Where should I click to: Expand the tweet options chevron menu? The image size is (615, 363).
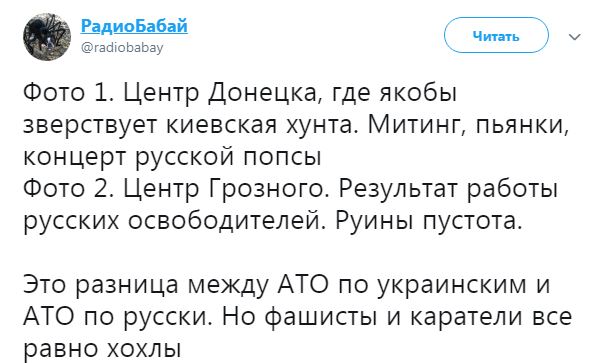(x=575, y=37)
